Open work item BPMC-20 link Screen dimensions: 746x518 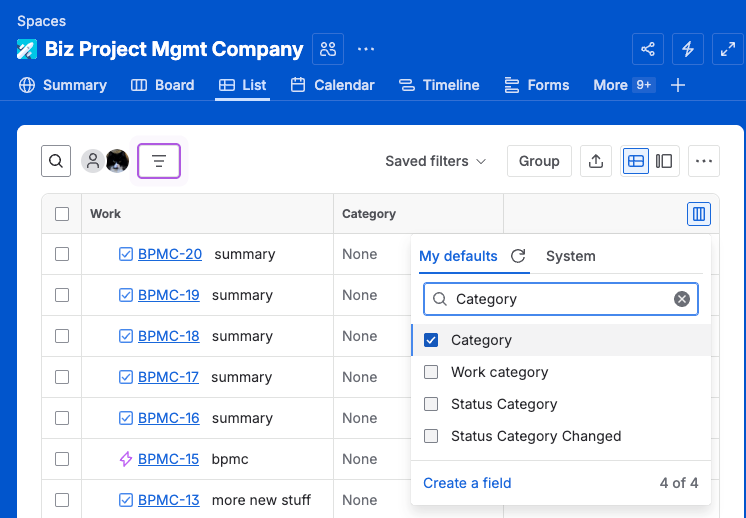pos(170,254)
